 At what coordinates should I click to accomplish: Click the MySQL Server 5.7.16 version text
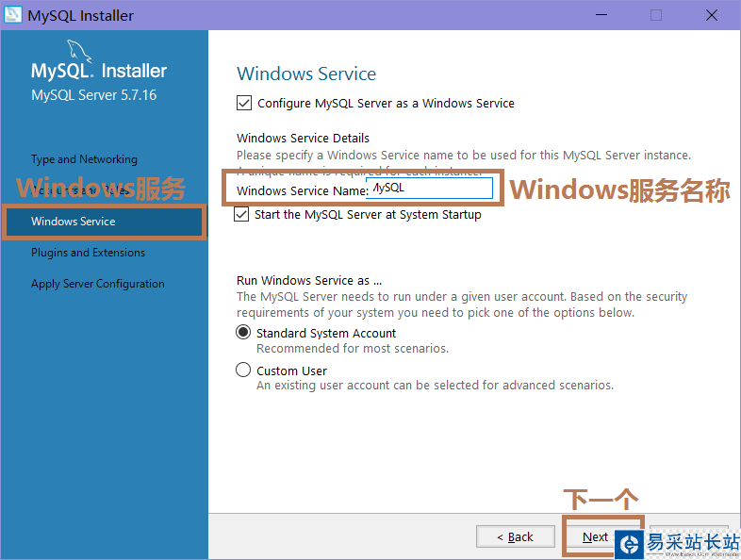93,95
